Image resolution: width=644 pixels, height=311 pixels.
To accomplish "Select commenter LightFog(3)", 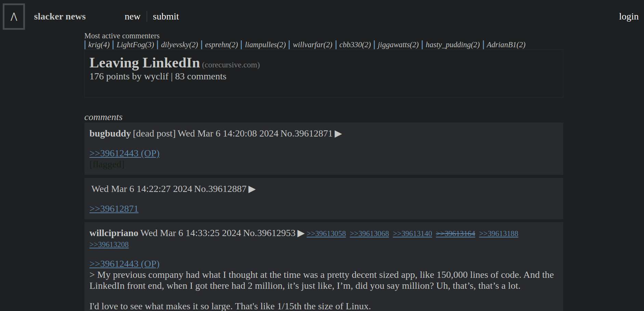I will (135, 45).
